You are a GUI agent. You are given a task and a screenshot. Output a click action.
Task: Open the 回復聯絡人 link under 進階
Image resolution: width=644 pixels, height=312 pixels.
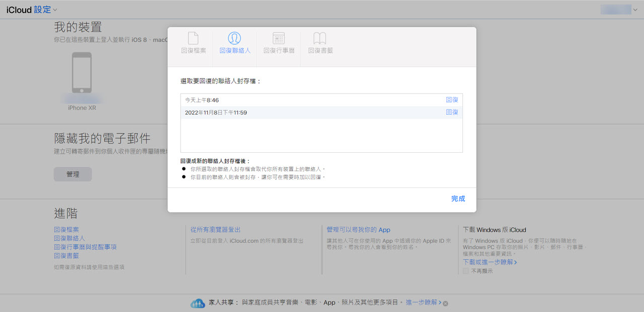[x=69, y=238]
